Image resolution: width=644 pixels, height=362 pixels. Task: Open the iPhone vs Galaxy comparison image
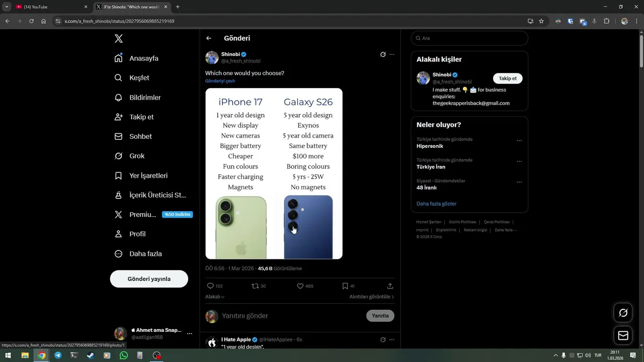click(x=274, y=173)
